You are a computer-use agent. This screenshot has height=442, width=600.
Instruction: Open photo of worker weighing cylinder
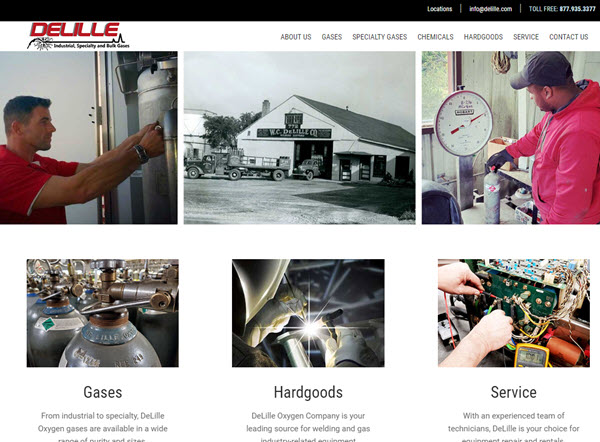pyautogui.click(x=511, y=138)
